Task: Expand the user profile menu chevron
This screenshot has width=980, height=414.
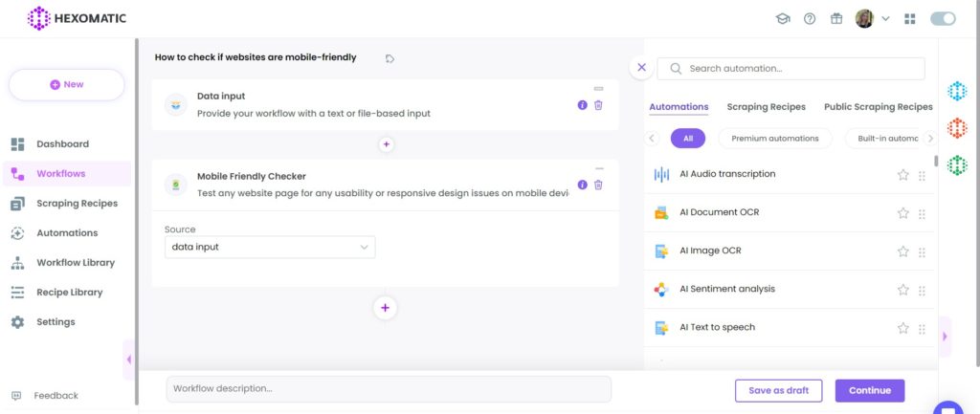Action: [886, 18]
